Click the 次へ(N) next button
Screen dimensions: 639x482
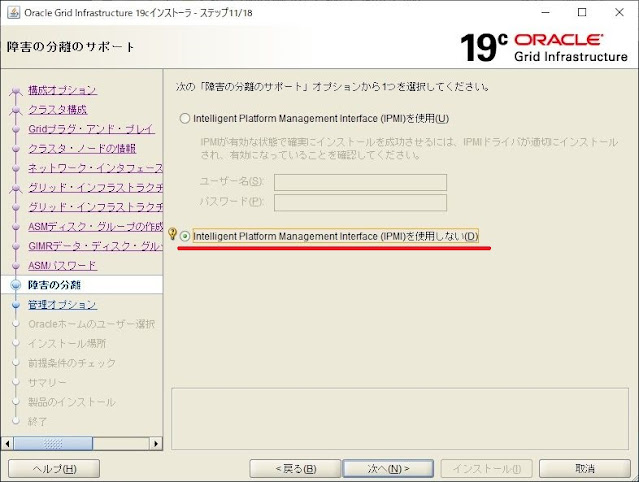(388, 469)
